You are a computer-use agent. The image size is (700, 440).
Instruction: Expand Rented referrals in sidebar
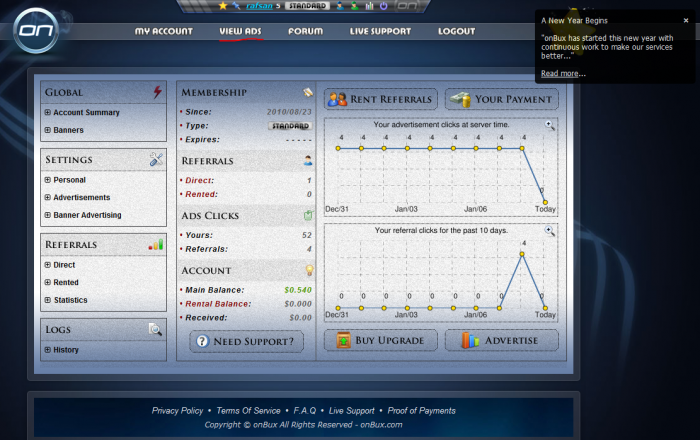[62, 282]
